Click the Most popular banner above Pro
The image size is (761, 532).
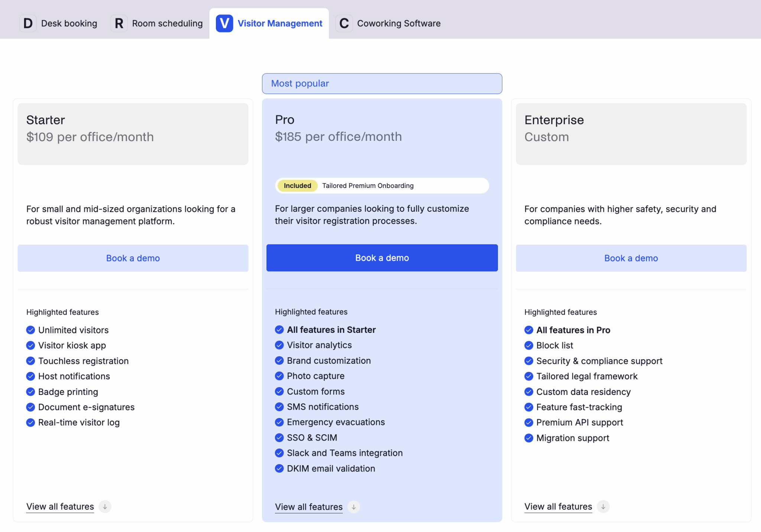point(382,83)
